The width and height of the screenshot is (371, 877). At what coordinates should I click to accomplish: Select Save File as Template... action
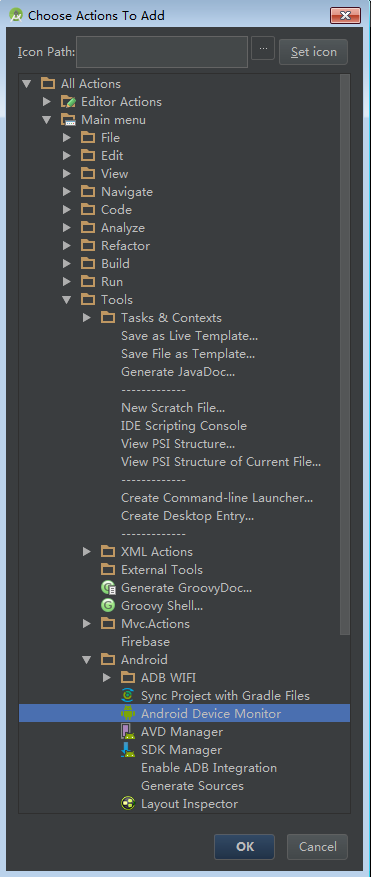point(188,353)
